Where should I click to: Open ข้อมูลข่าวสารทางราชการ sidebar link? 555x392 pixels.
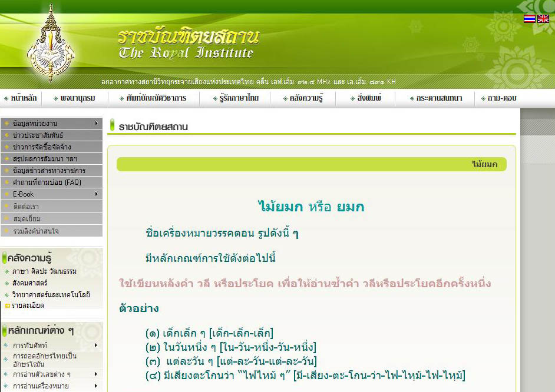[52, 170]
